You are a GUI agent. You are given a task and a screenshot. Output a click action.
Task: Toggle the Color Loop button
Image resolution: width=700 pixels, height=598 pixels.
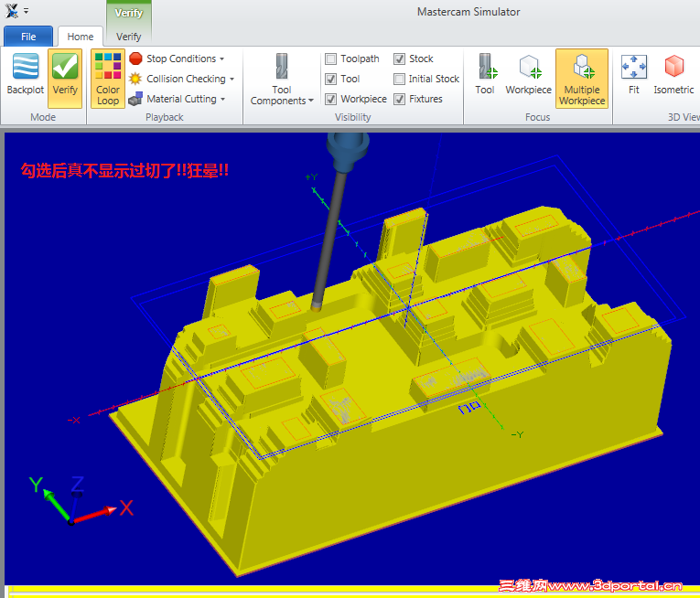coord(108,79)
